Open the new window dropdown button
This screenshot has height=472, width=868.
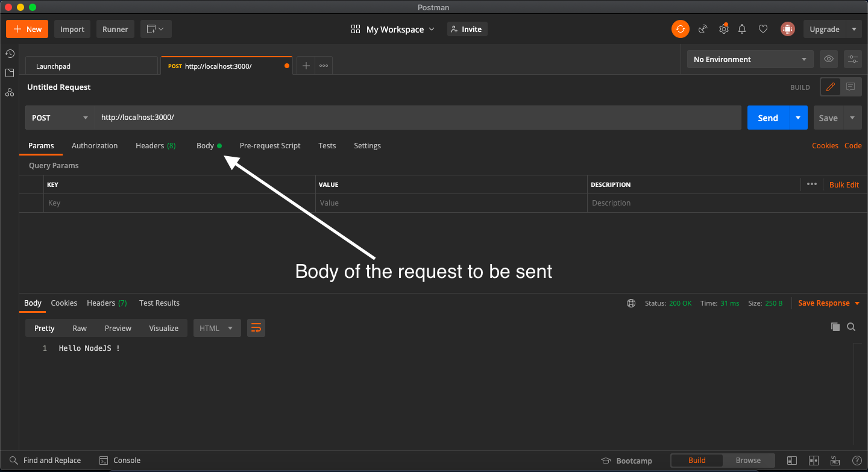tap(156, 29)
